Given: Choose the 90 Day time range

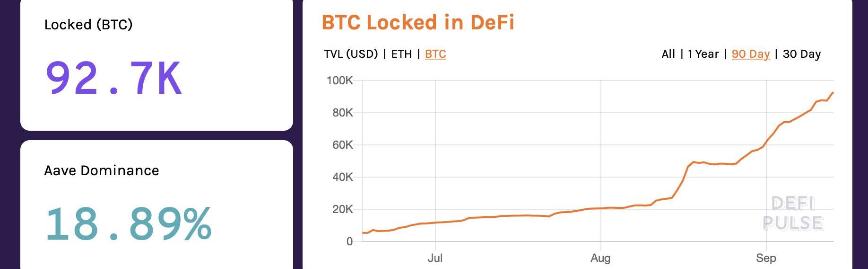Looking at the screenshot, I should pyautogui.click(x=750, y=54).
